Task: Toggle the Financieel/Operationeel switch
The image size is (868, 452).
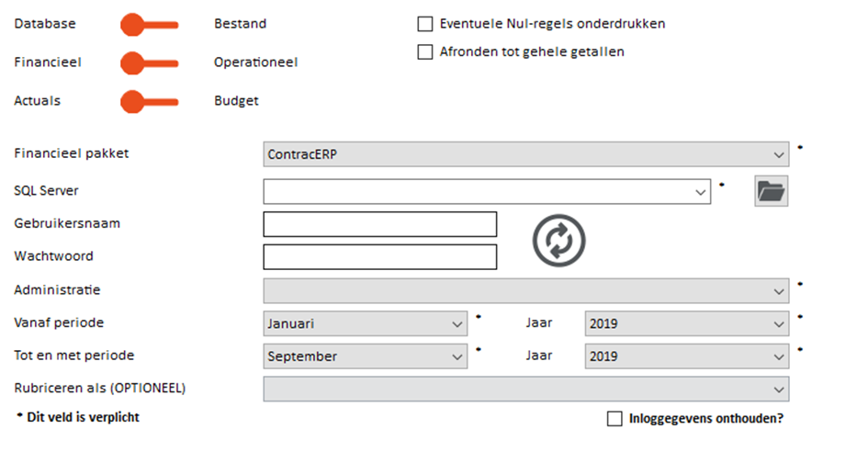Action: (x=149, y=62)
